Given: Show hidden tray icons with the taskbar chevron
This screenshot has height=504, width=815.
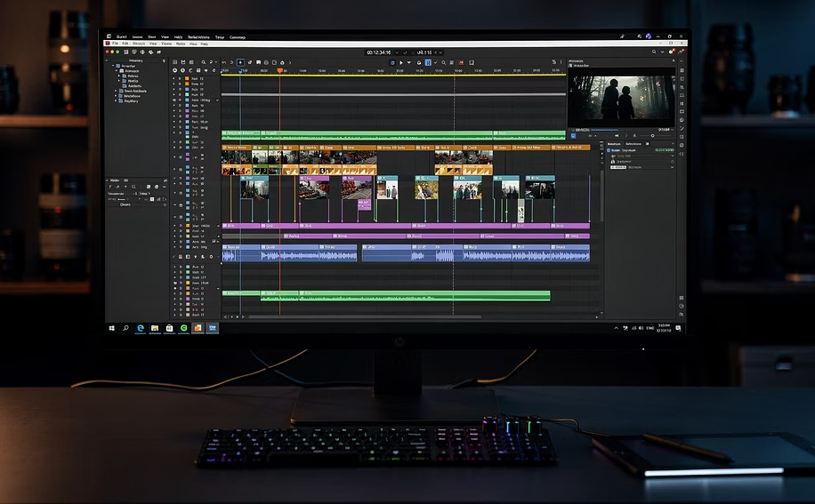Looking at the screenshot, I should click(x=617, y=328).
